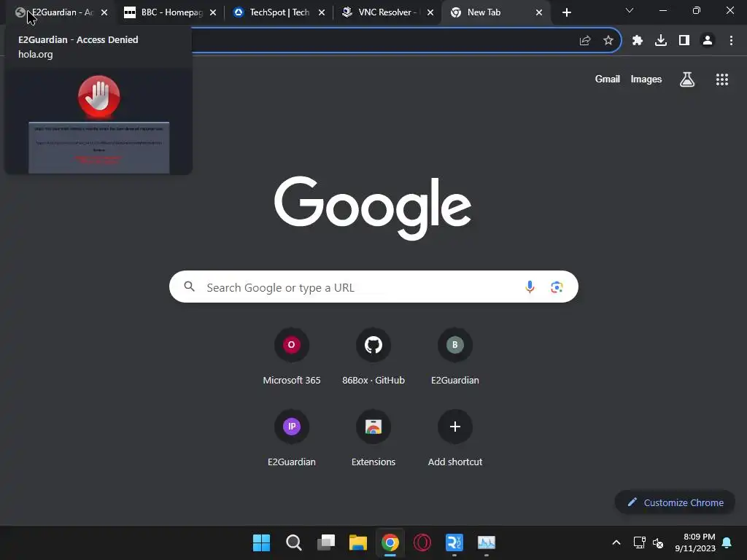Show hidden system tray icons
This screenshot has width=747, height=560.
click(616, 542)
